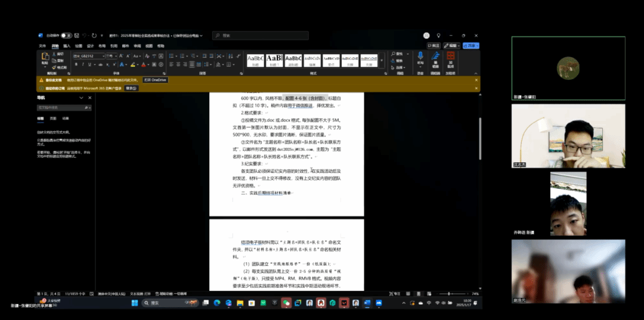Dismiss the OneDrive backup notification bar
This screenshot has height=320, width=644.
476,80
